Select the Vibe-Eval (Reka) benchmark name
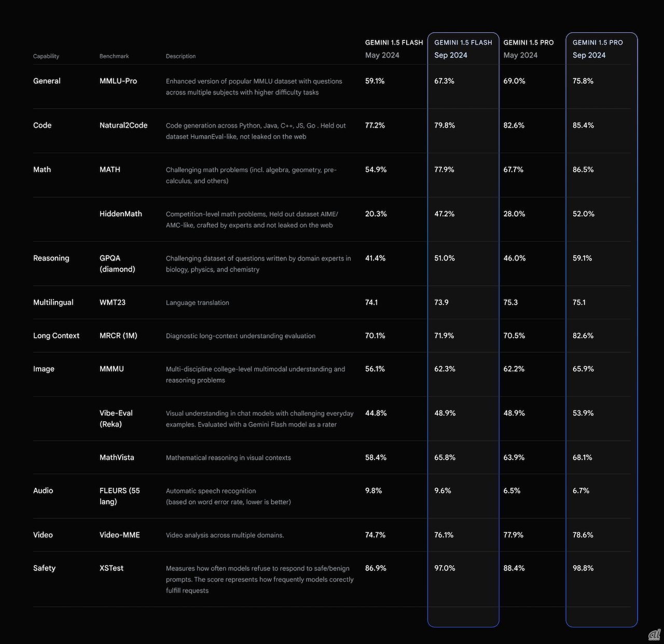This screenshot has height=644, width=664. click(x=116, y=418)
